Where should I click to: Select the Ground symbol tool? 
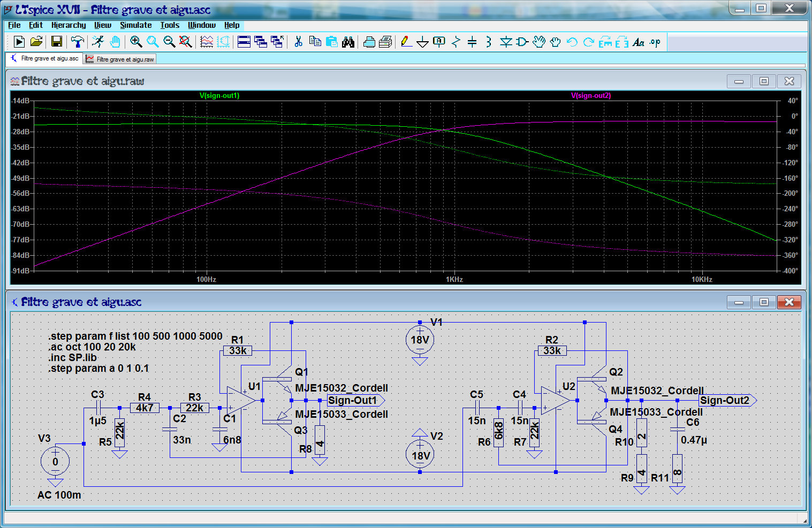pos(422,42)
